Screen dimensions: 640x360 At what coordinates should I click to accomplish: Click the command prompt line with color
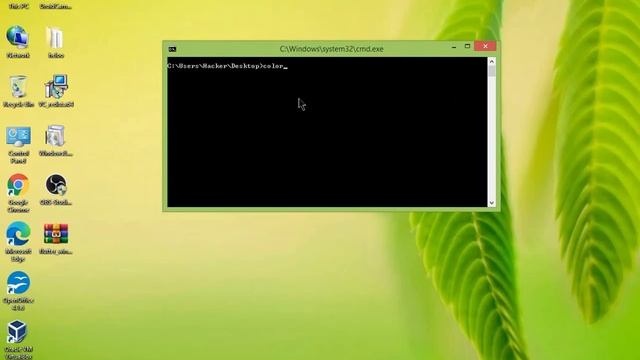pyautogui.click(x=227, y=66)
